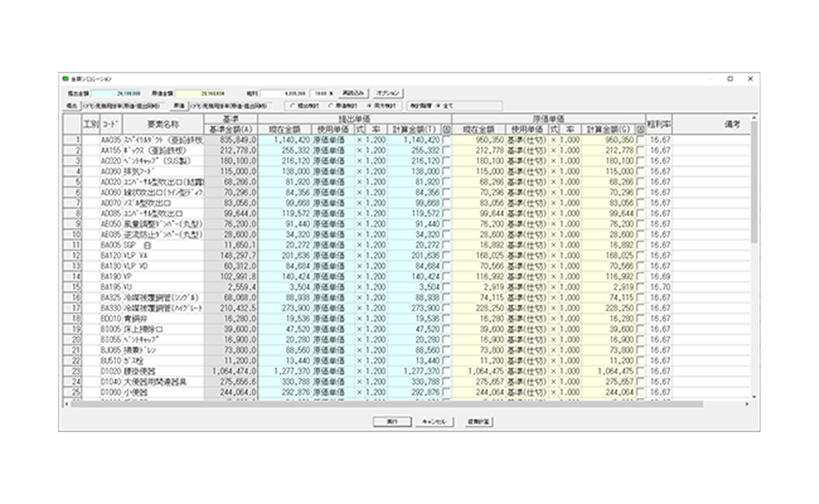Screen dimensions: 819x504
Task: Select the 提出検討 radio button
Action: pyautogui.click(x=292, y=105)
